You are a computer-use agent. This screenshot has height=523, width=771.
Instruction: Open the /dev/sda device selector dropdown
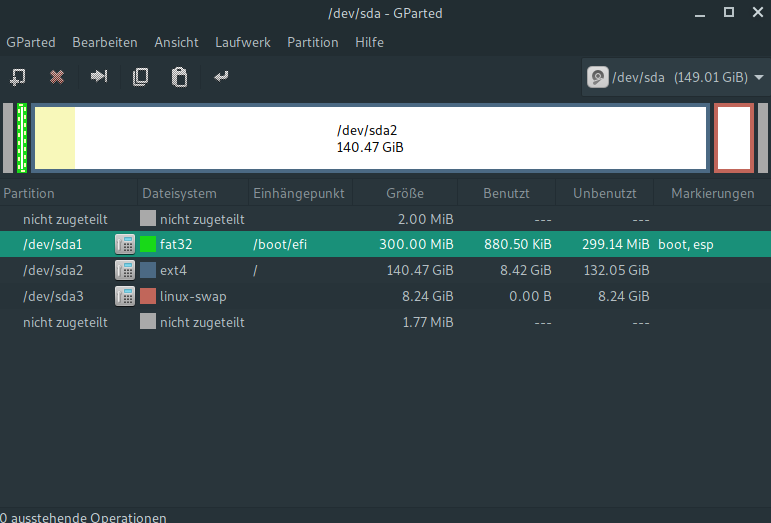pyautogui.click(x=676, y=77)
